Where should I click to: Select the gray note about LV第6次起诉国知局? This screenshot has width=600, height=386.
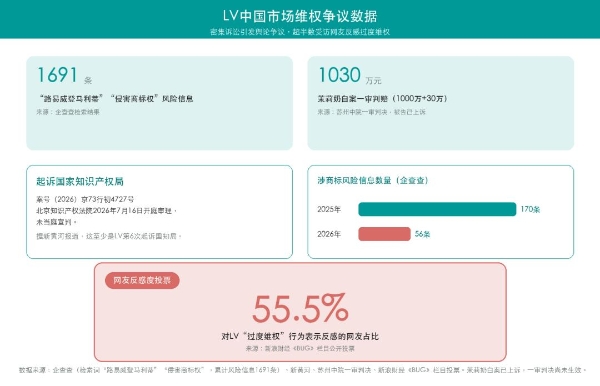(109, 236)
